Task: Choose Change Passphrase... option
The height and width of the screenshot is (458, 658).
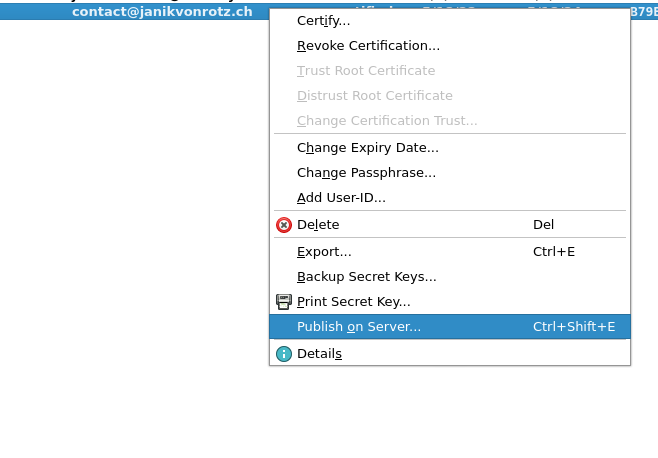Action: [366, 173]
